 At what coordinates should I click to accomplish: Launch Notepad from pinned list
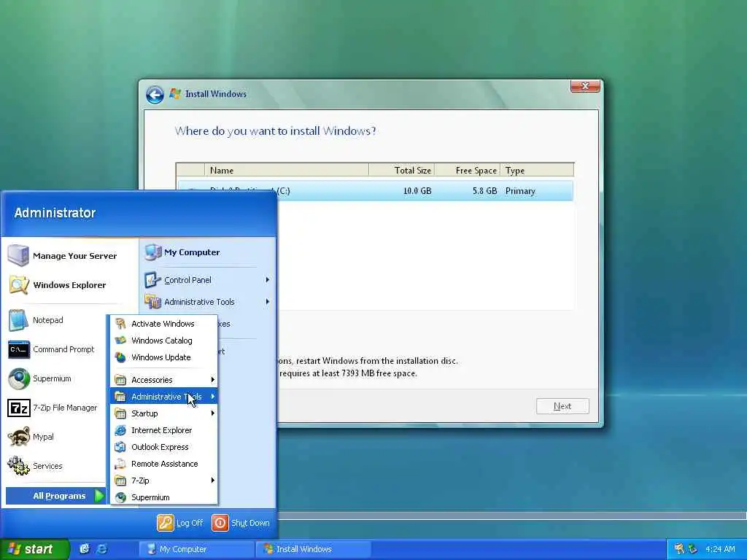(x=47, y=320)
